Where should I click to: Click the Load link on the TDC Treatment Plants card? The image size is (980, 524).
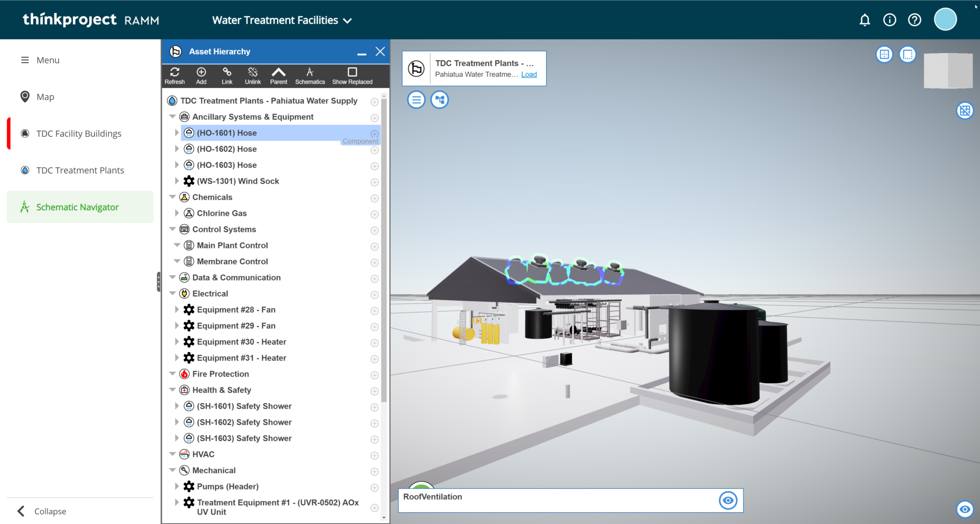(x=528, y=74)
